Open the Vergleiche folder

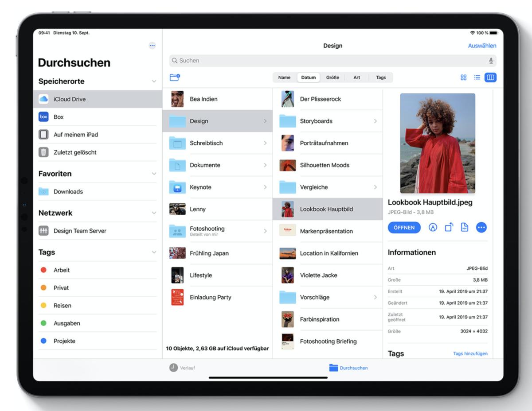coord(328,187)
